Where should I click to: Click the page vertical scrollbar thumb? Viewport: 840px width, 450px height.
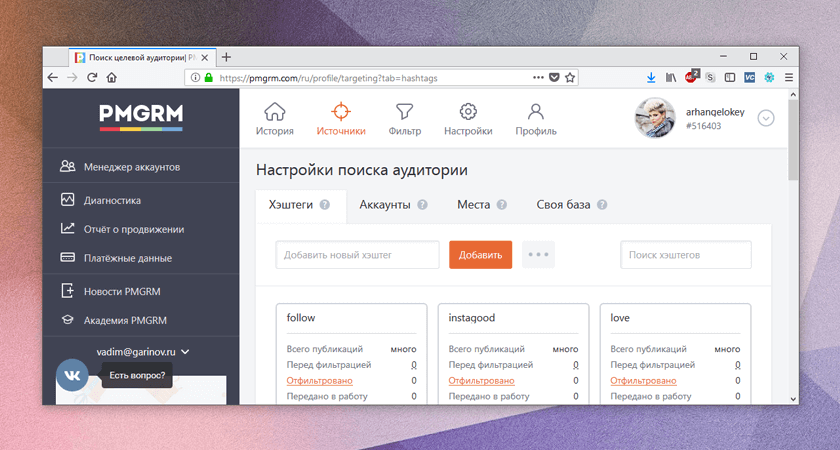click(793, 140)
